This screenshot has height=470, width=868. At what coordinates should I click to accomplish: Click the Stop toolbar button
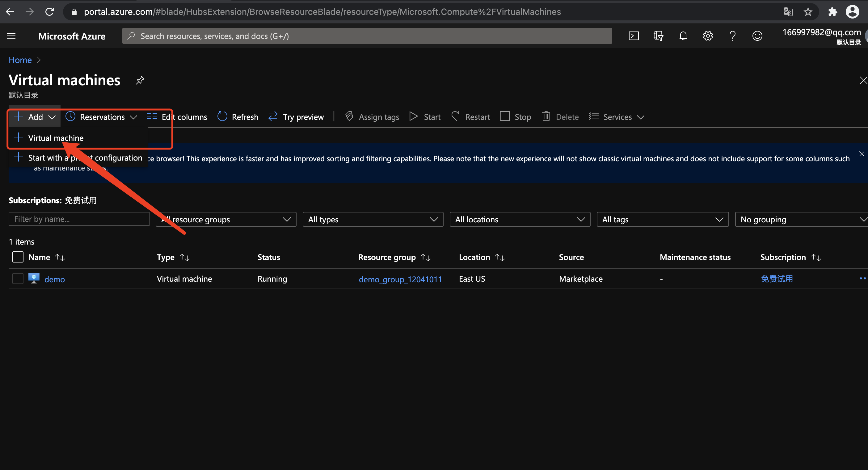point(516,117)
